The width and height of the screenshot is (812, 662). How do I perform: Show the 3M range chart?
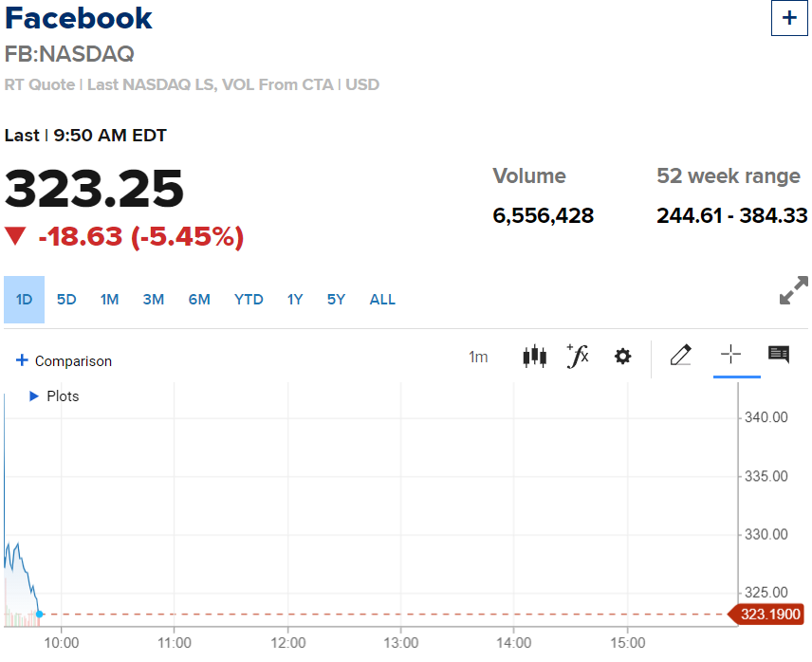(154, 300)
